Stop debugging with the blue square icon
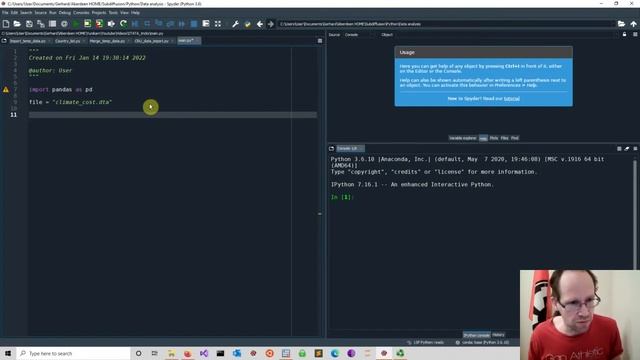Viewport: 640px width, 360px height. (x=194, y=24)
